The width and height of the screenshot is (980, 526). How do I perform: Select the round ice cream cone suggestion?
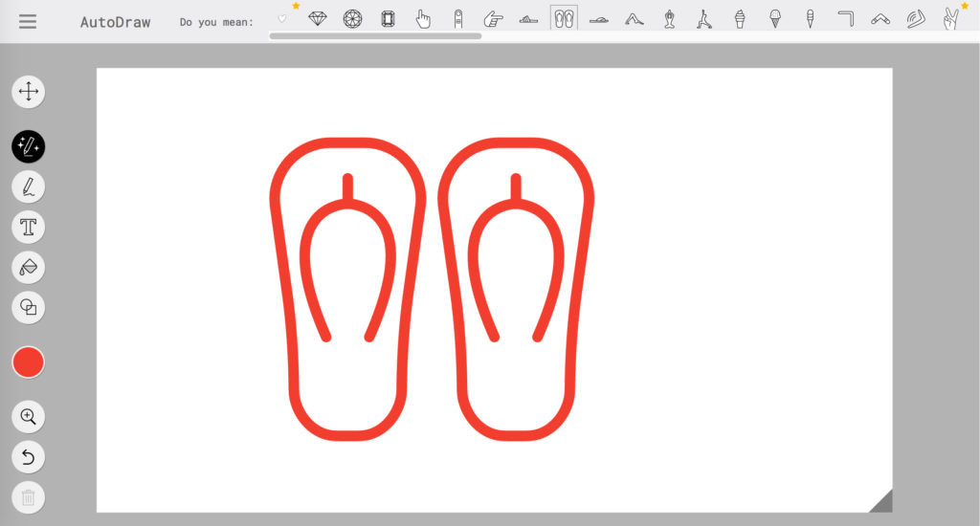[x=775, y=18]
